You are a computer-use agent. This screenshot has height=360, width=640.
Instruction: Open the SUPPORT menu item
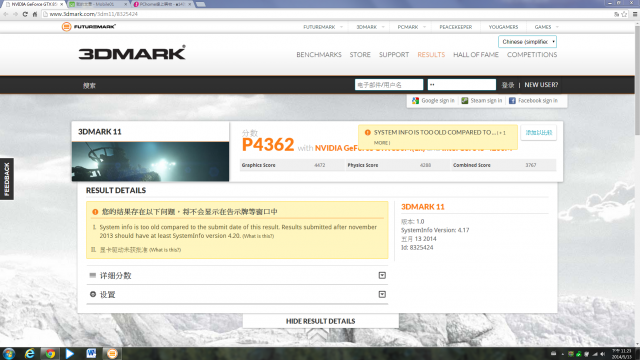(x=394, y=55)
